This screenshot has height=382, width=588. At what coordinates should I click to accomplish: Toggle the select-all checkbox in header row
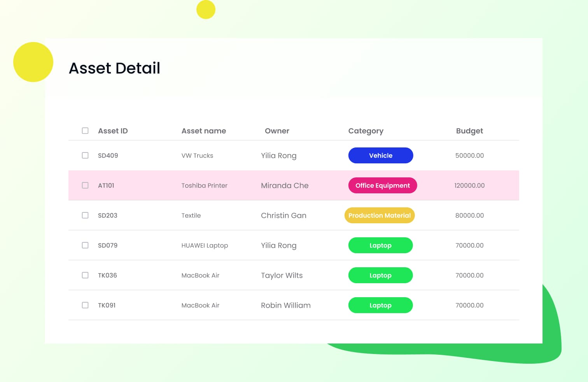click(x=85, y=131)
